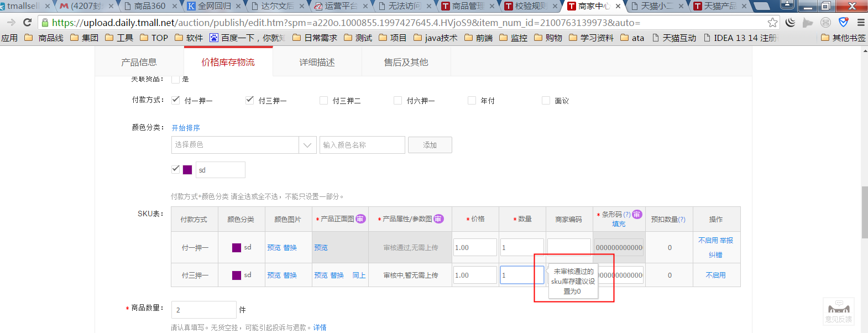Click the audit badge next to 产品正面图

[360, 219]
